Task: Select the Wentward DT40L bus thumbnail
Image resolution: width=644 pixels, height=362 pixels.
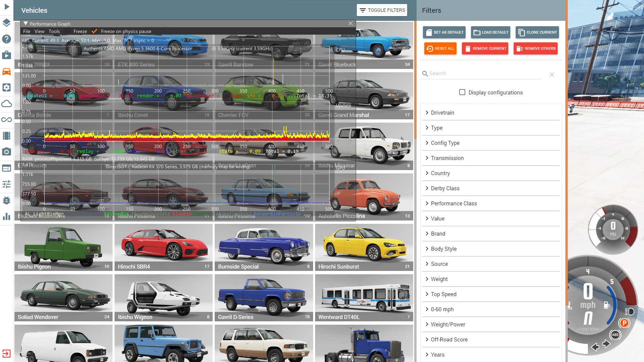Action: pos(364,298)
